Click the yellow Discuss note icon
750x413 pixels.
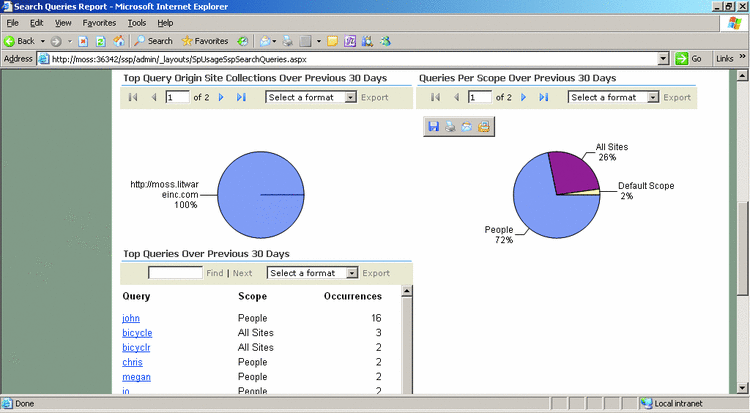[332, 41]
